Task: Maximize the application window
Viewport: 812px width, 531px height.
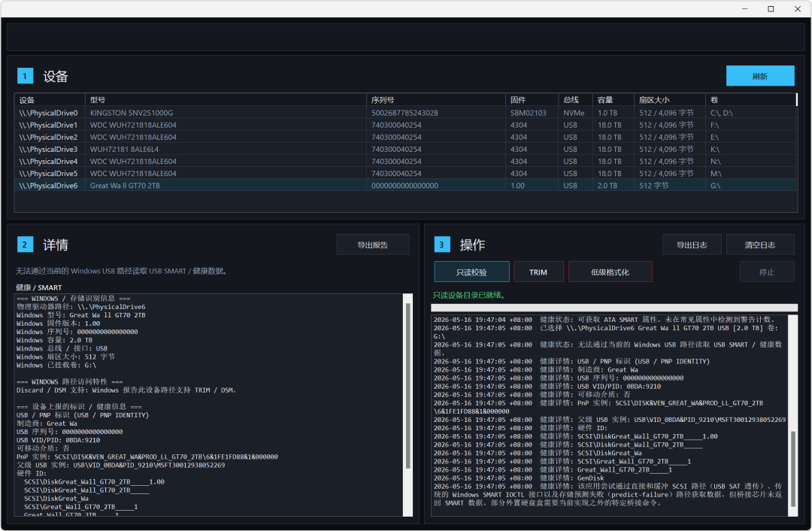Action: (771, 9)
